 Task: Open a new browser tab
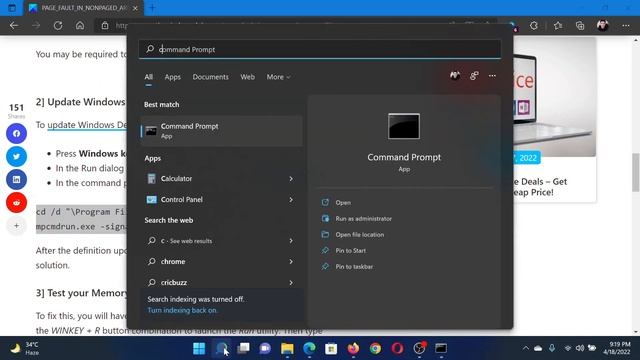tap(152, 8)
